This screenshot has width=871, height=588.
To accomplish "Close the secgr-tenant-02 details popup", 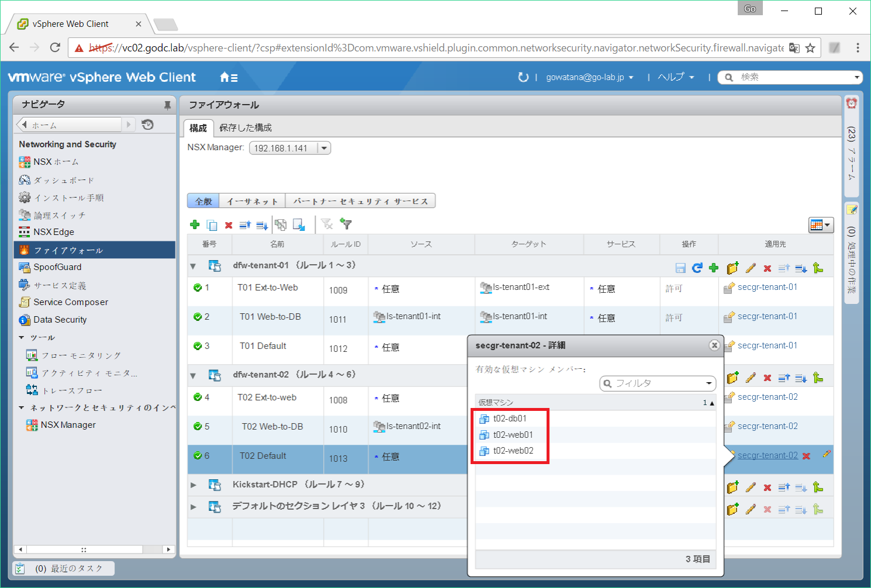I will (714, 345).
